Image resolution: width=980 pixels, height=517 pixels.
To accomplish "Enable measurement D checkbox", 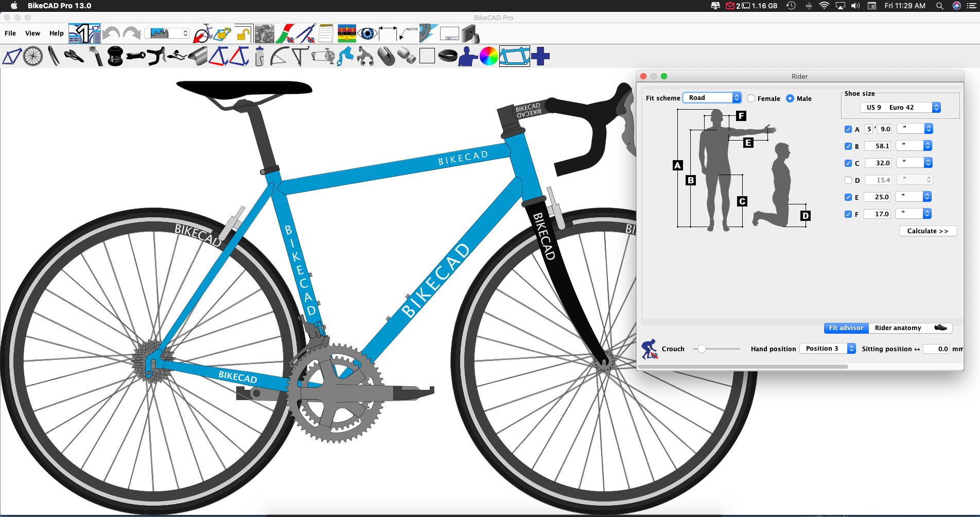I will click(848, 180).
